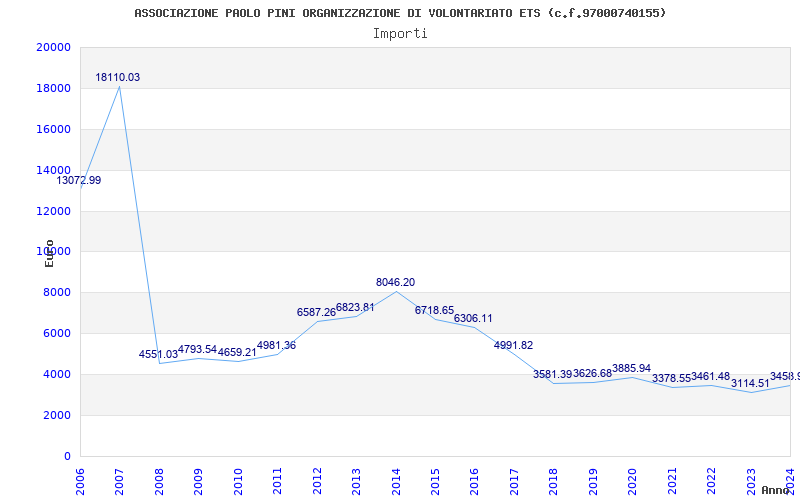800x500 pixels.
Task: Click the x-axis year 2009
Action: (198, 481)
